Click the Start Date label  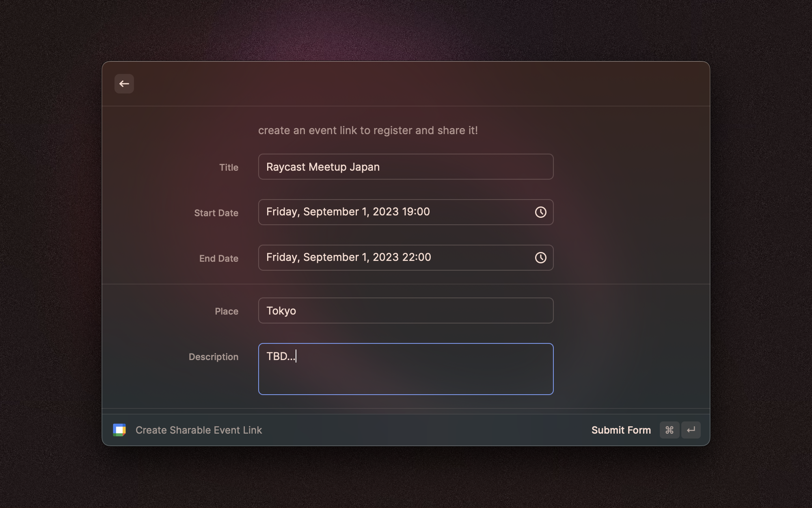tap(216, 213)
